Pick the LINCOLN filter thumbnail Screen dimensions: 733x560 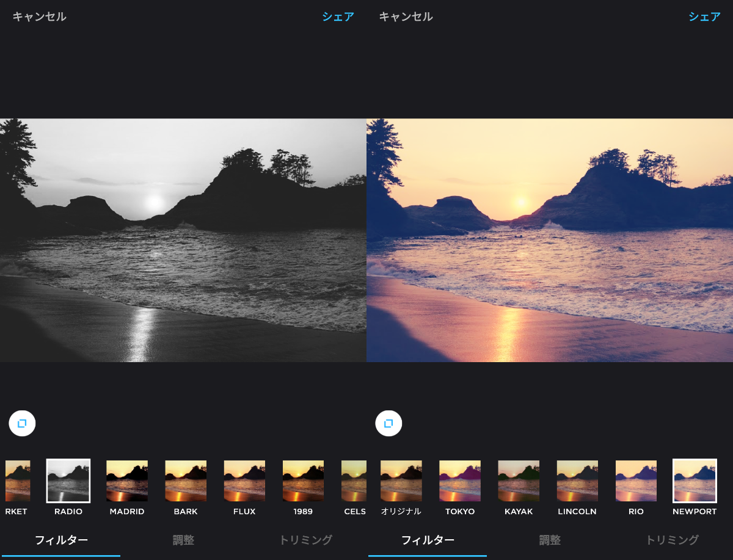[x=577, y=481]
